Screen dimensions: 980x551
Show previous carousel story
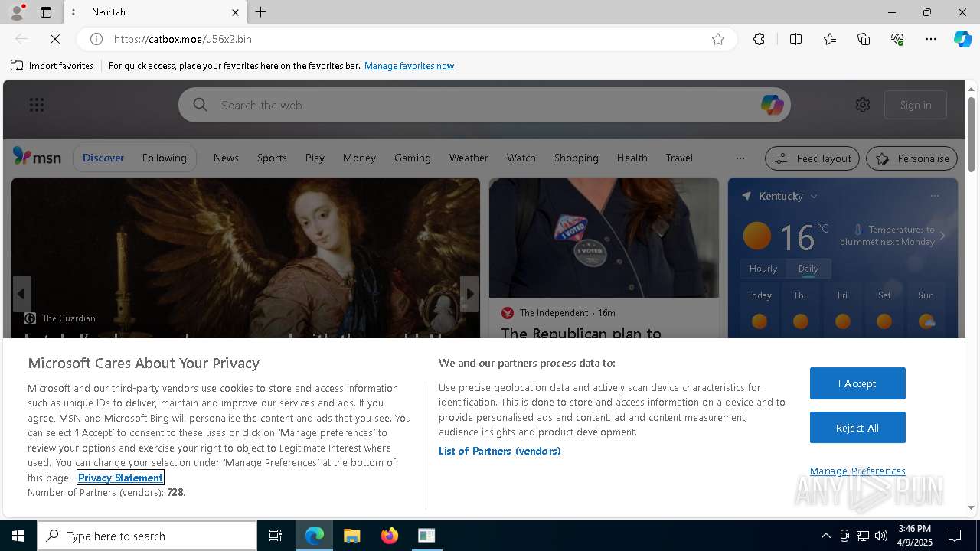tap(21, 294)
